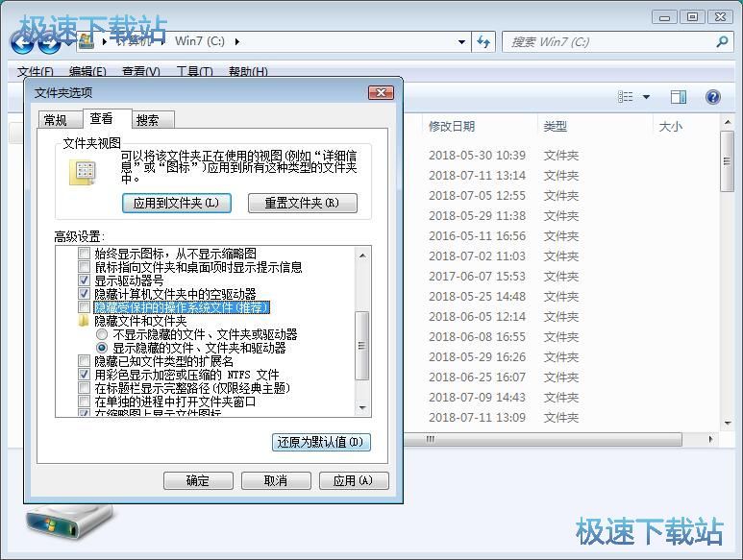Viewport: 743px width, 560px height.
Task: Click 还原为默认值(D) button
Action: (321, 442)
